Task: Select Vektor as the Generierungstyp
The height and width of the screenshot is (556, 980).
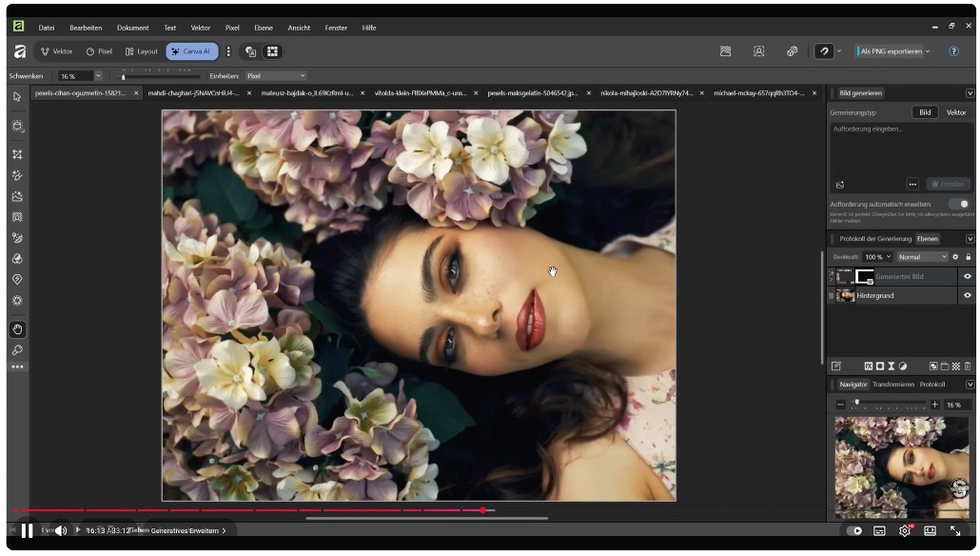Action: (955, 112)
